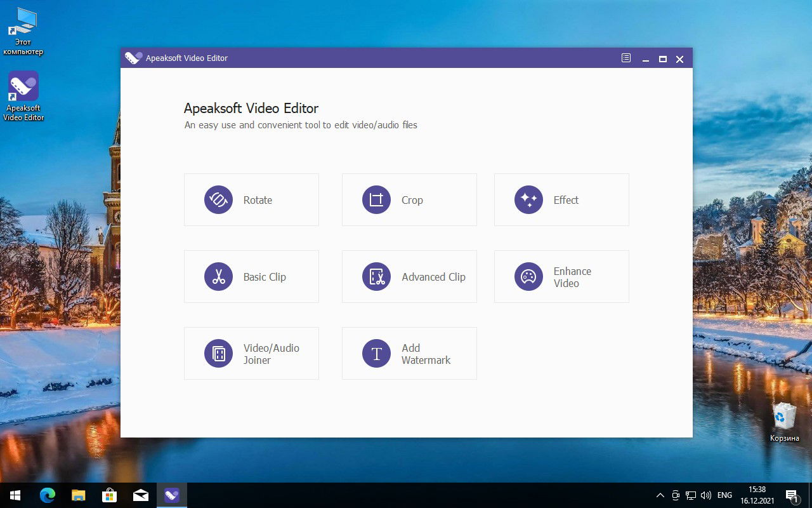Open File Explorer from the taskbar
This screenshot has width=812, height=508.
79,495
